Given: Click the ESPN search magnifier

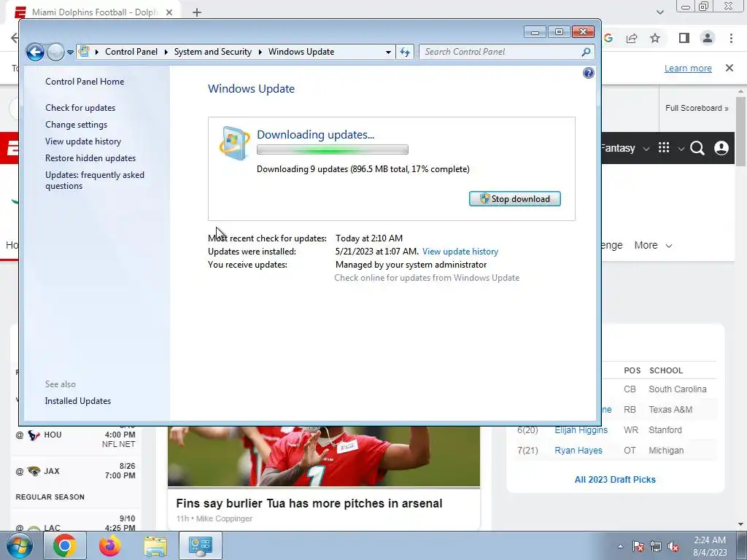Looking at the screenshot, I should click(697, 148).
